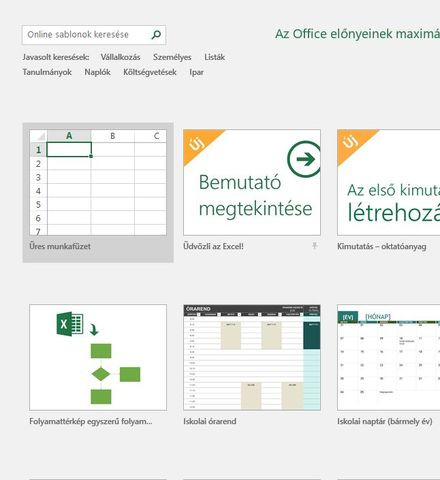Open the Kimutatás – oktatóanyag template thumbnail
The width and height of the screenshot is (440, 480).
(x=389, y=182)
